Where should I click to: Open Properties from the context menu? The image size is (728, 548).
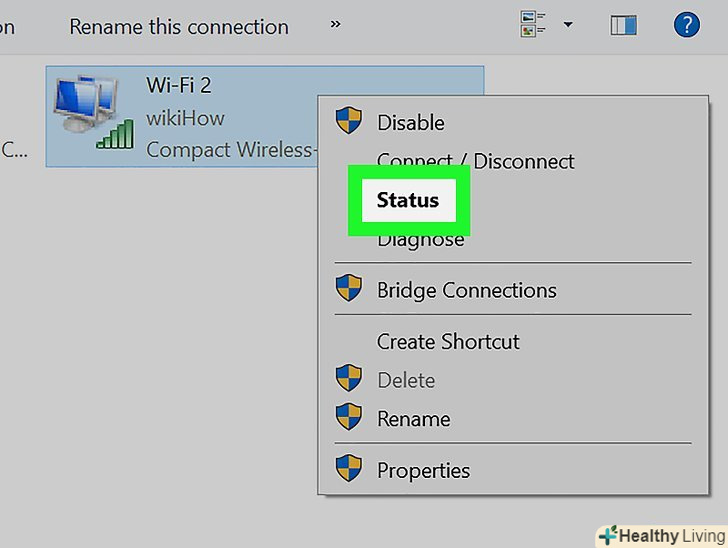pyautogui.click(x=423, y=470)
